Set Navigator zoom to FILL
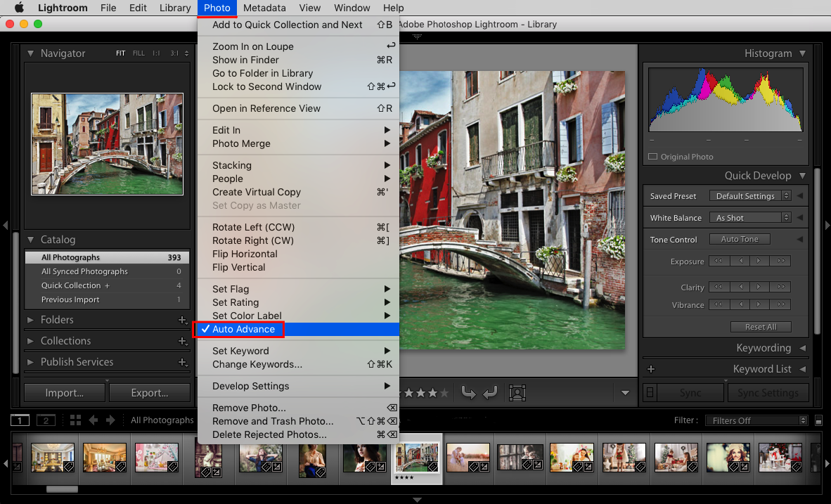 tap(139, 53)
